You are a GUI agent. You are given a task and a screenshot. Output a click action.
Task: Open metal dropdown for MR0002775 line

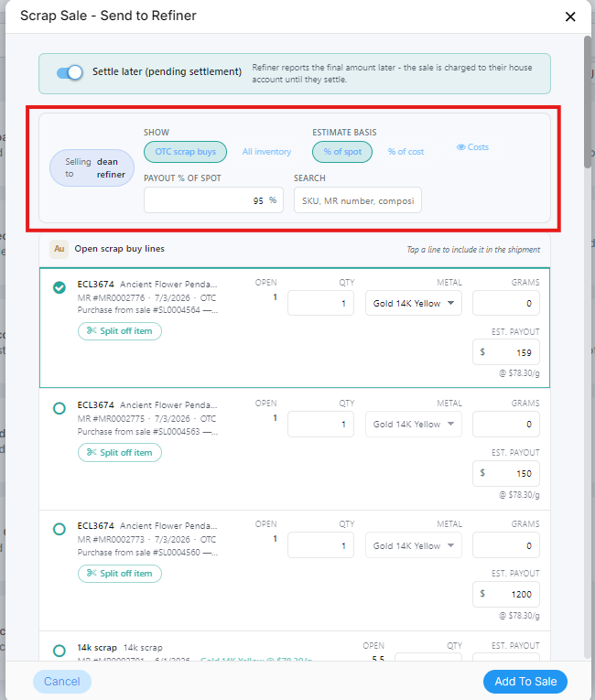click(x=413, y=424)
